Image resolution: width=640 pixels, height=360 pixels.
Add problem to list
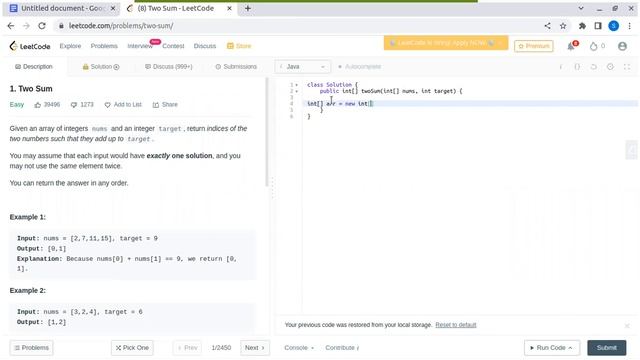123,105
